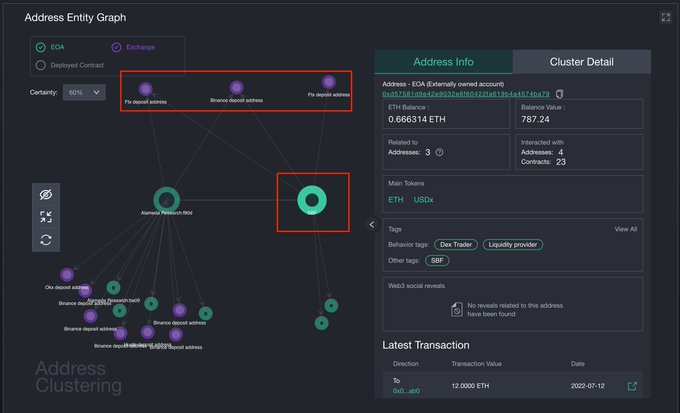Click the Liquidity provider behavior tag
This screenshot has width=680, height=413.
point(513,245)
